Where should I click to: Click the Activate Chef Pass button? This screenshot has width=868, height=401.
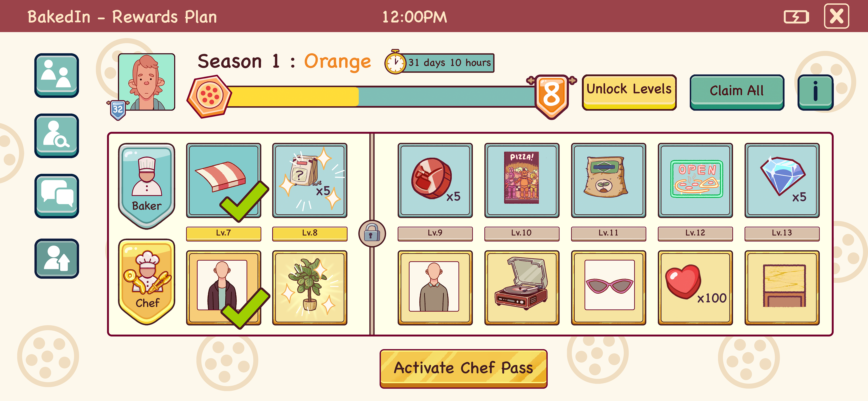coord(463,369)
